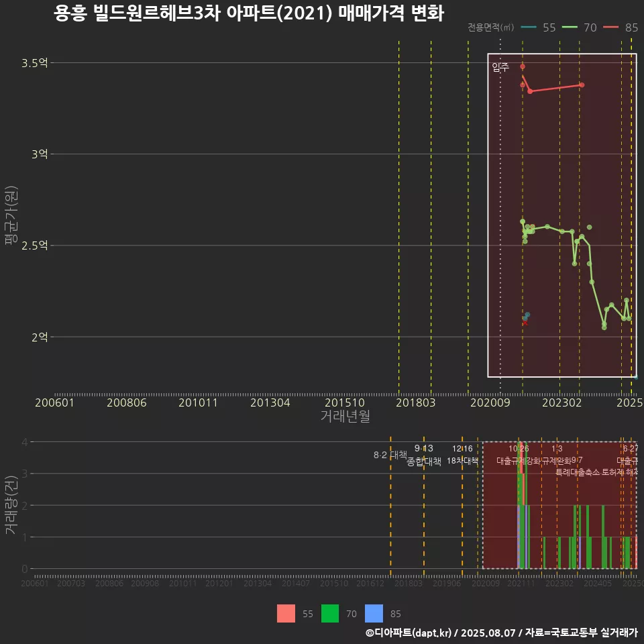Screen dimensions: 644x644
Task: Select the blue 85 swatch in bottom legend
Action: point(374,614)
